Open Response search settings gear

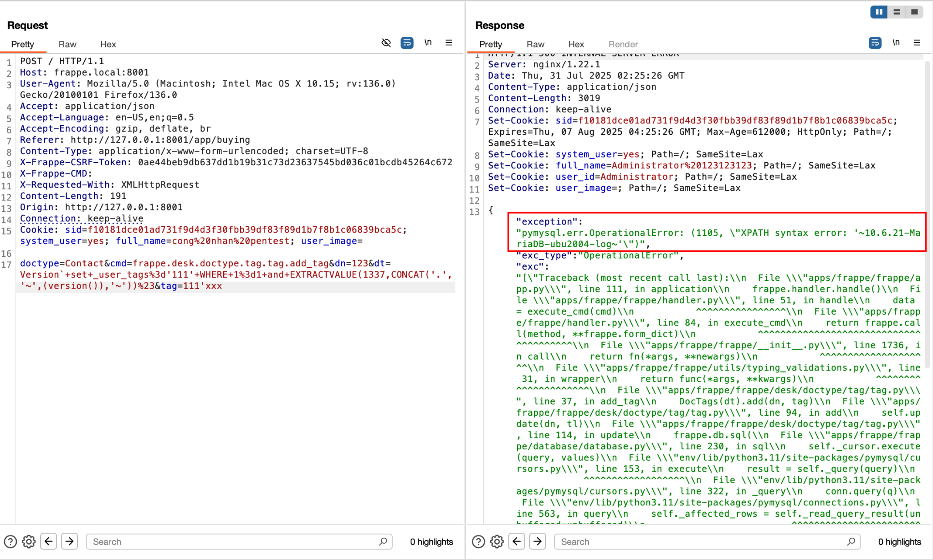(497, 541)
